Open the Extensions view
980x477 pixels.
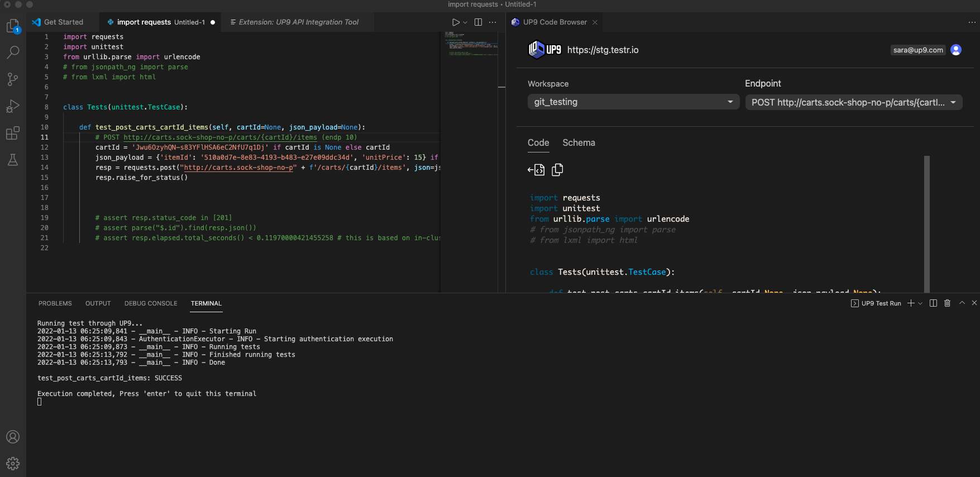(13, 133)
